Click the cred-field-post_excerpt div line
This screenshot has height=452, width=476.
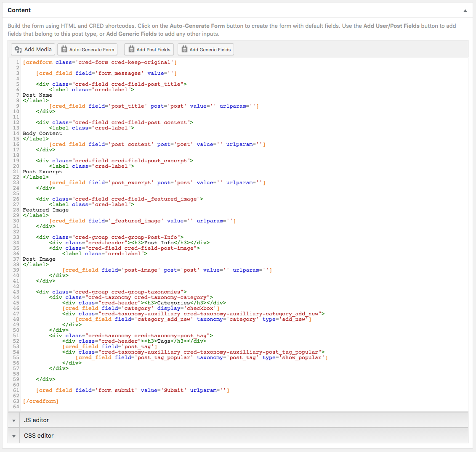(x=114, y=161)
